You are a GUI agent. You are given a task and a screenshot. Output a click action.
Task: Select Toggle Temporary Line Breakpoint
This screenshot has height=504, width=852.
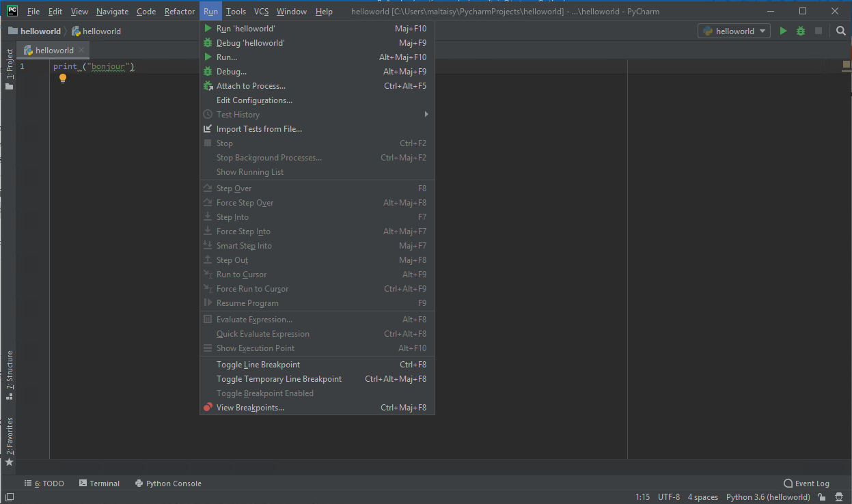coord(279,379)
